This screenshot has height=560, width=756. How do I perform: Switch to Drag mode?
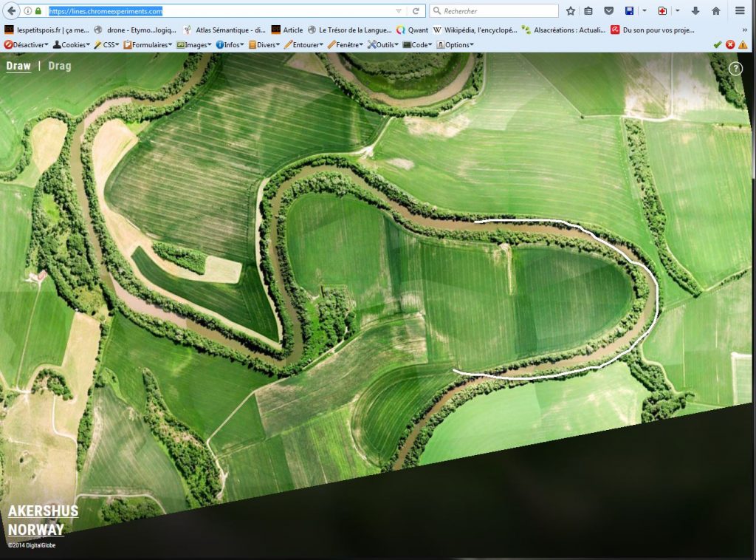60,66
